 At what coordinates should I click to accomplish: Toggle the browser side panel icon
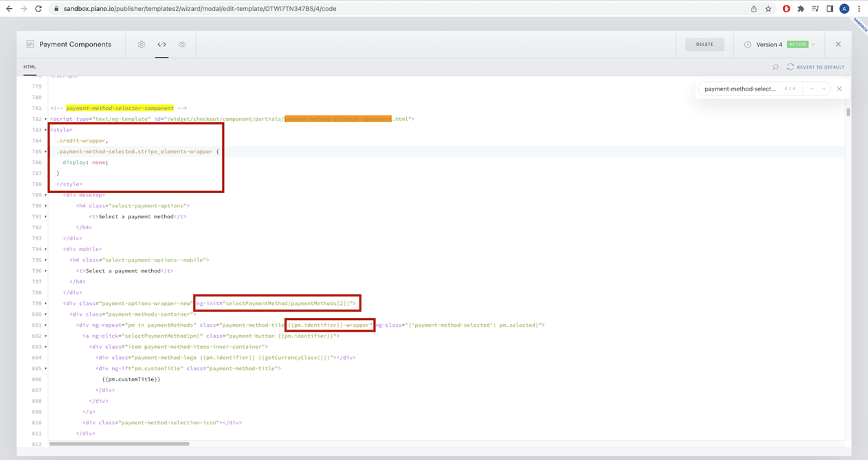pyautogui.click(x=830, y=9)
